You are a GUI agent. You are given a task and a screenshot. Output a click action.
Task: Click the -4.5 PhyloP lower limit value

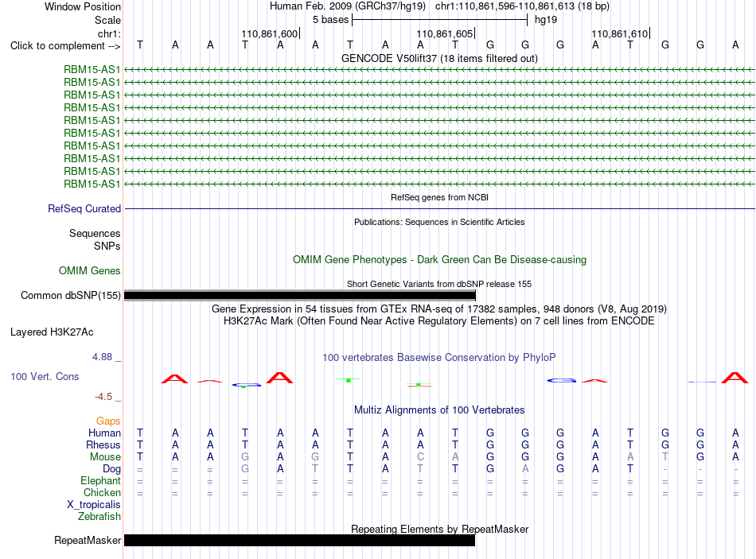(103, 397)
